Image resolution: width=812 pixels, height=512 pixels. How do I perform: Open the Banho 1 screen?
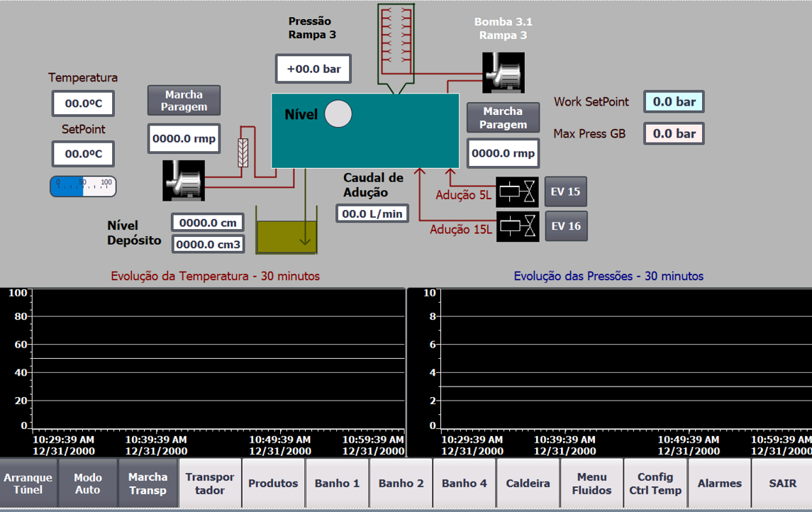[337, 484]
